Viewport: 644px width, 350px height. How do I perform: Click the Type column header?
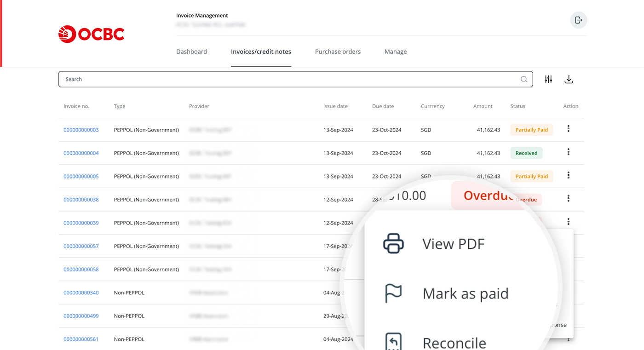pyautogui.click(x=120, y=106)
